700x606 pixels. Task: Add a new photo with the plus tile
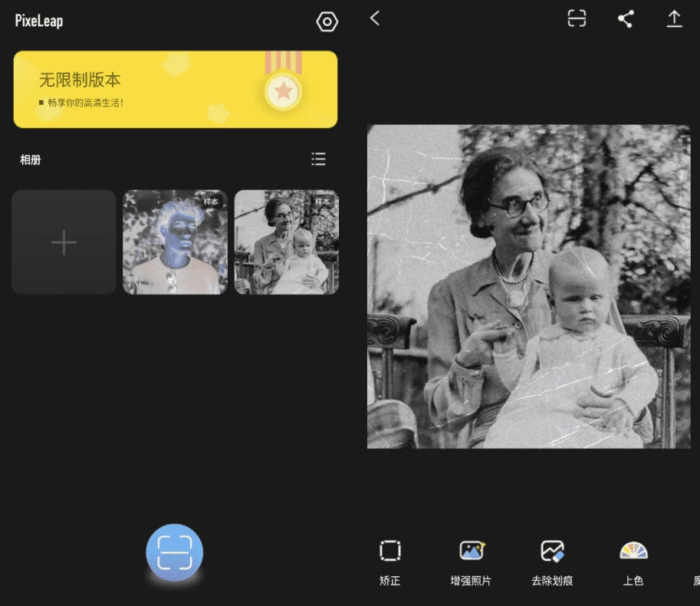[64, 242]
